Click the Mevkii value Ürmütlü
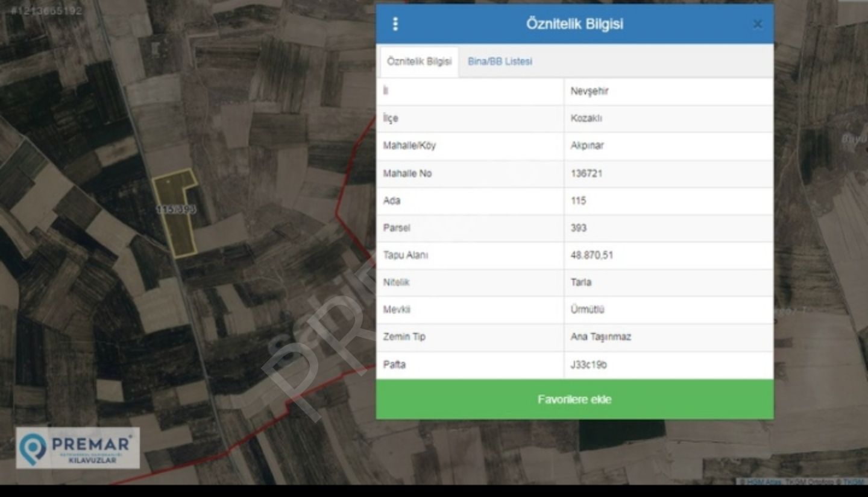Viewport: 868px width, 497px height. click(587, 309)
